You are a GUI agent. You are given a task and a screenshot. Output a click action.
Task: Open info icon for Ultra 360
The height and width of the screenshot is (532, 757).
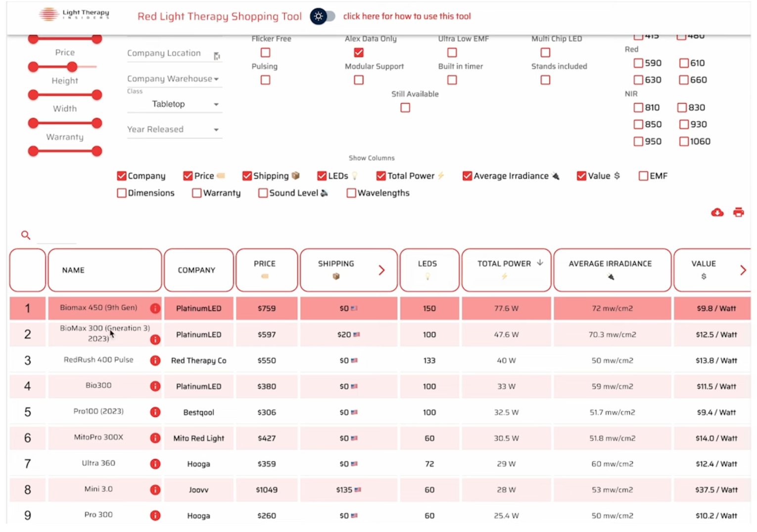click(155, 464)
